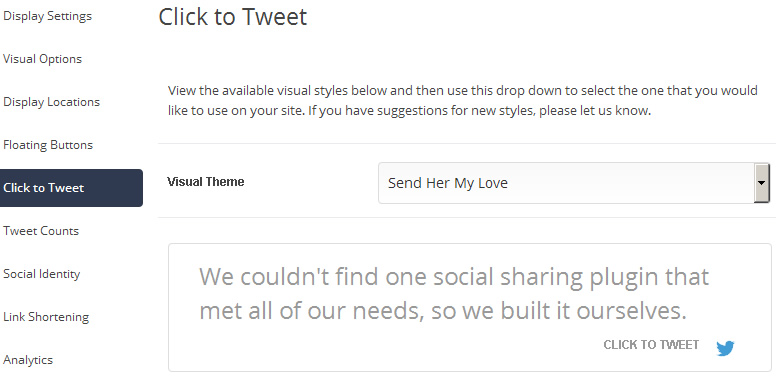The width and height of the screenshot is (776, 378).
Task: Open Floating Buttons settings
Action: coord(48,145)
